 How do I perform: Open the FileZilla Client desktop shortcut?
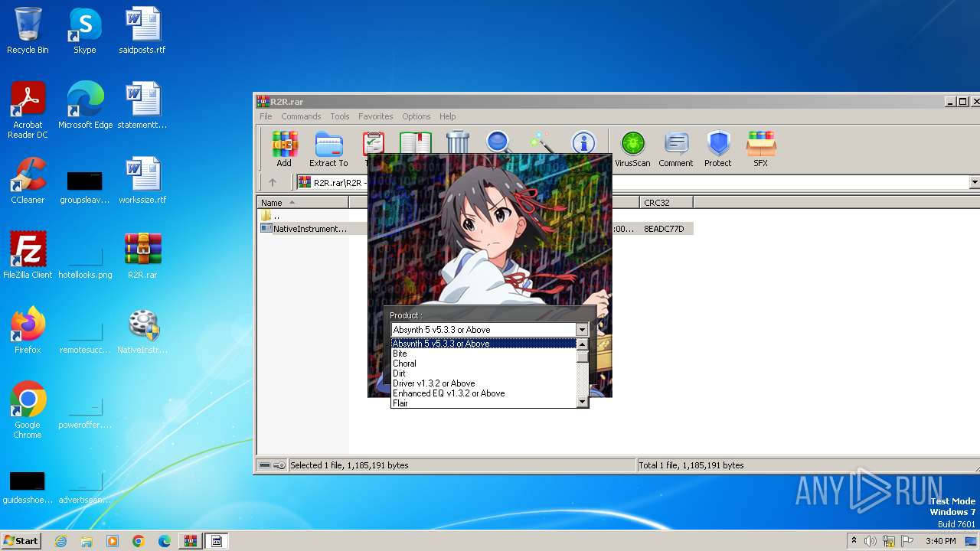coord(28,256)
